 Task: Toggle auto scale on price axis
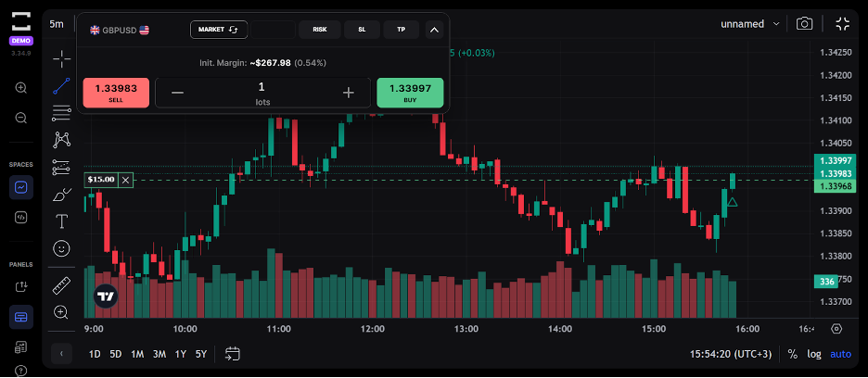[x=840, y=354]
